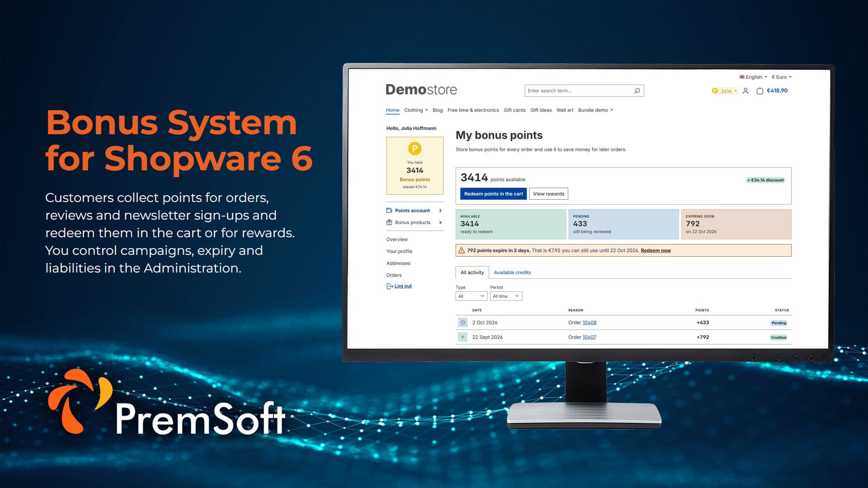Click the search magnifier icon
The width and height of the screenshot is (868, 488).
(637, 91)
